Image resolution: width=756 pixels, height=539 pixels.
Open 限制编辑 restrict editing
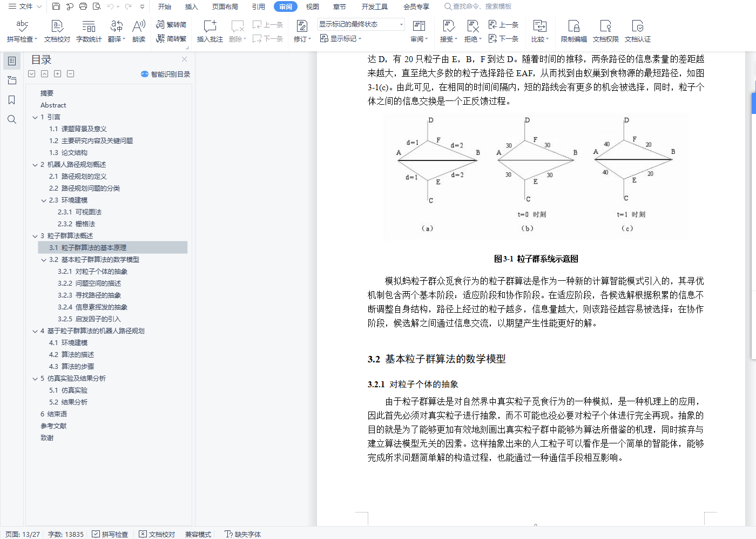point(573,31)
